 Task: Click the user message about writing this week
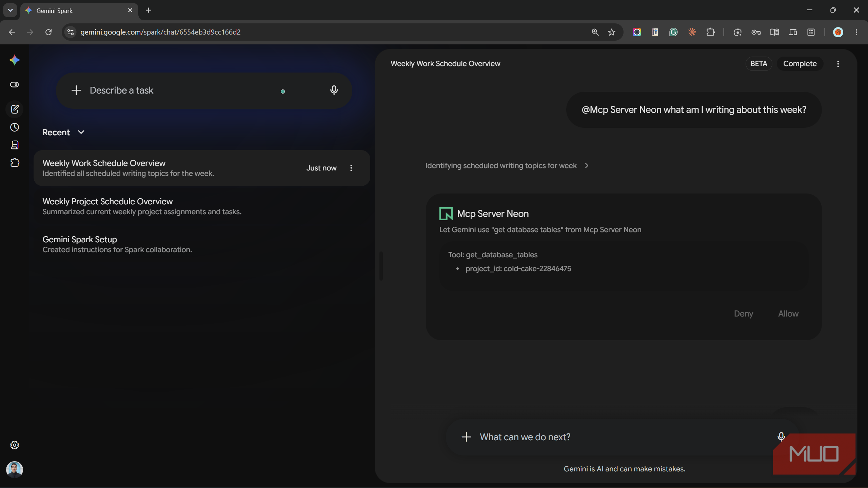694,110
